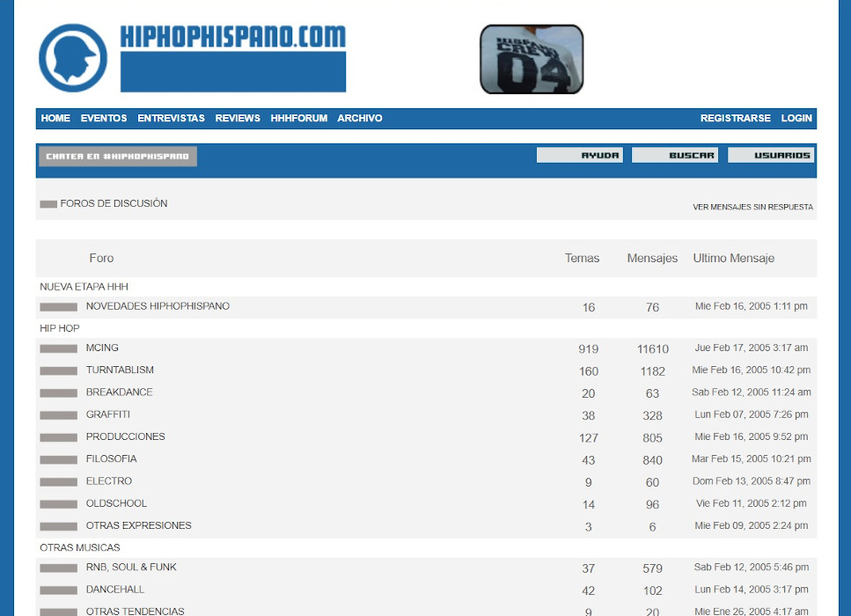The height and width of the screenshot is (616, 851).
Task: Open the TURNTABLISM forum
Action: pyautogui.click(x=120, y=370)
